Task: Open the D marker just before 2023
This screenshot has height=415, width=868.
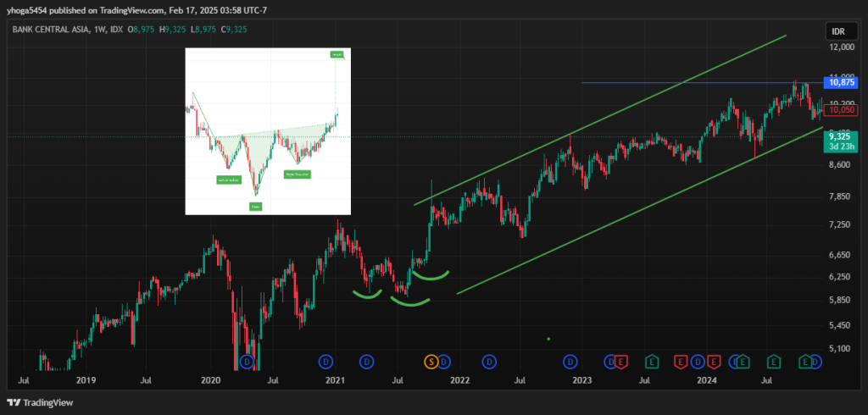Action: [570, 362]
